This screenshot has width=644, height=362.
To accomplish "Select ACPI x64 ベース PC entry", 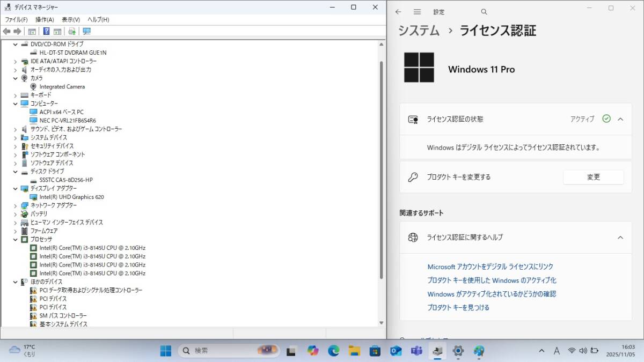I will [62, 112].
